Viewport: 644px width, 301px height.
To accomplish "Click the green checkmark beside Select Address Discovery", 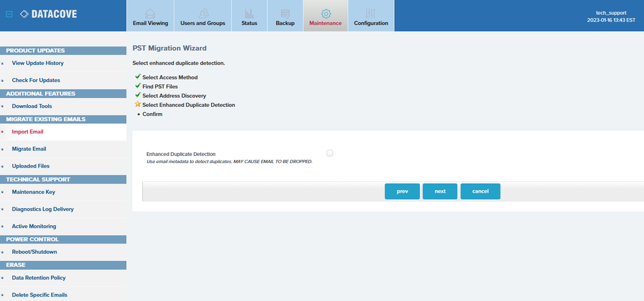I will point(138,95).
